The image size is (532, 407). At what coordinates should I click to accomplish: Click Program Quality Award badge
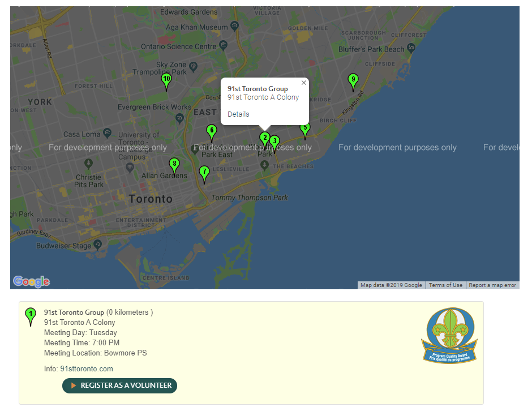tap(449, 335)
